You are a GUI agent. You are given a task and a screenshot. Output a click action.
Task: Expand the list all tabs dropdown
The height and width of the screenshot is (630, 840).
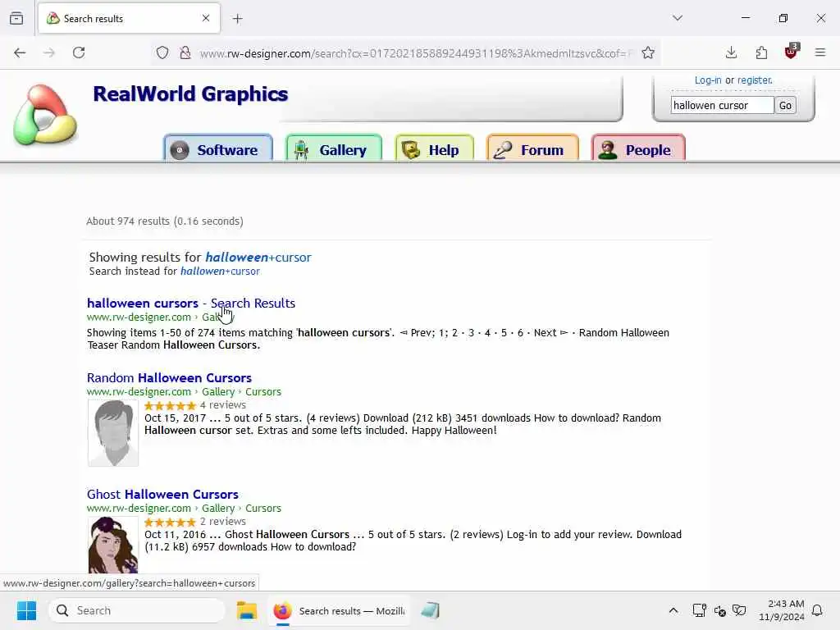[678, 18]
